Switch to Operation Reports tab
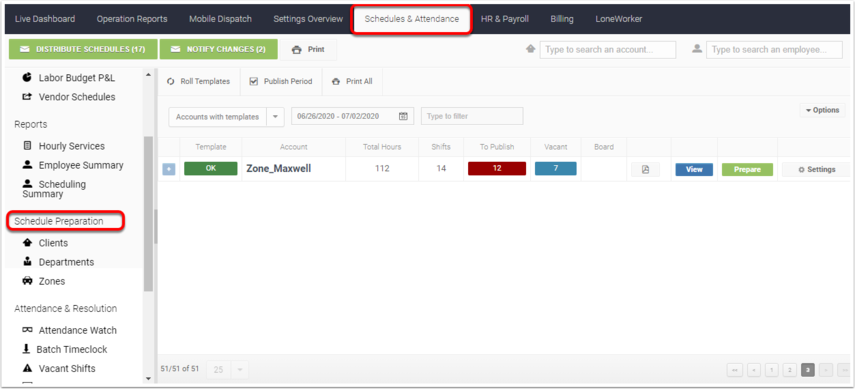855x389 pixels. tap(132, 19)
